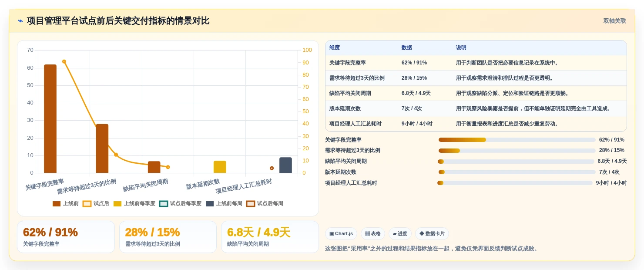The height and width of the screenshot is (270, 644).
Task: Click the 缺陷平均关闭周期 x-axis label
Action: point(145,185)
